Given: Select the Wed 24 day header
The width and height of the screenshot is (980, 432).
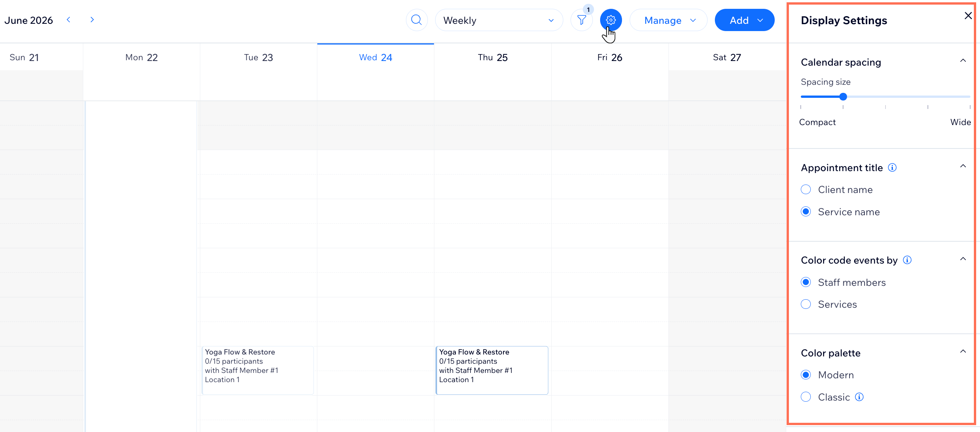Looking at the screenshot, I should (376, 58).
